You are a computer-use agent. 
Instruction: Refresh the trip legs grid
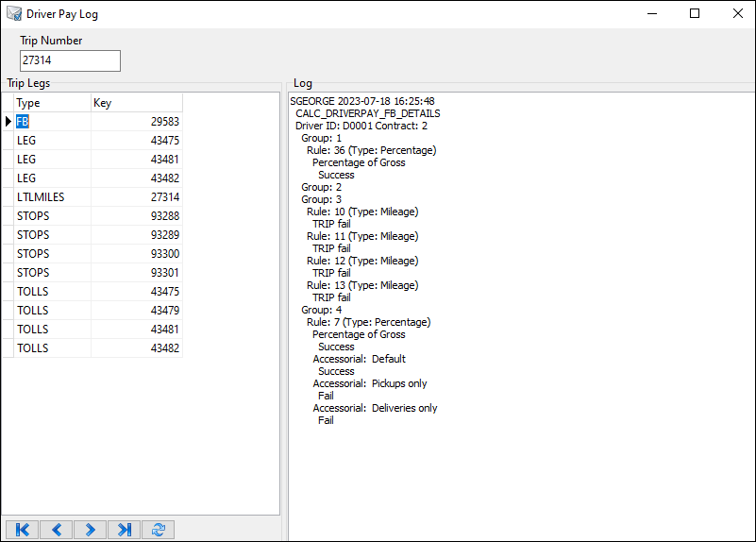[158, 530]
